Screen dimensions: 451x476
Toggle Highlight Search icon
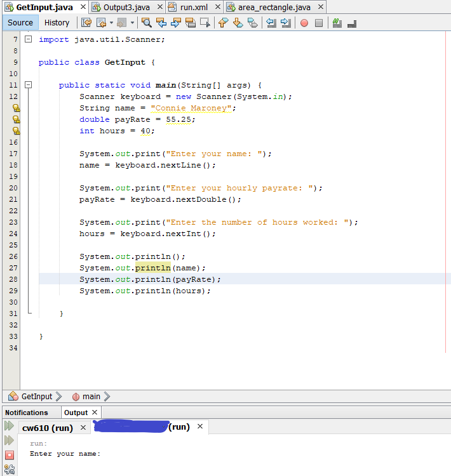pos(191,23)
